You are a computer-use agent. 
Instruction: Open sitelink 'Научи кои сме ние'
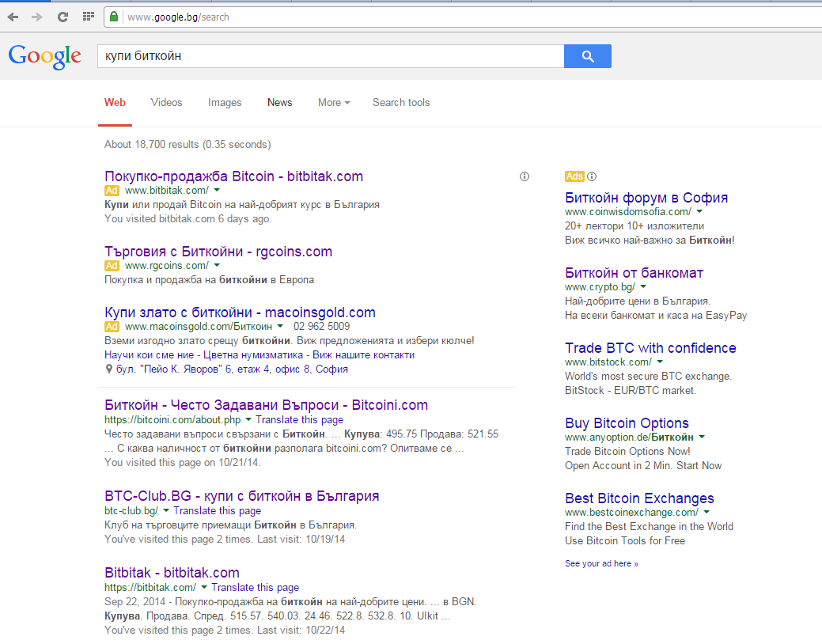pos(149,355)
